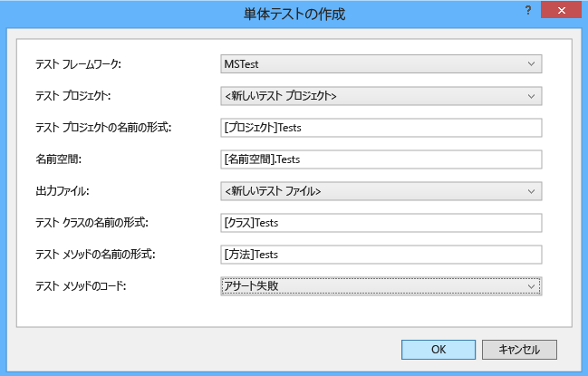588x376 pixels.
Task: Click the テスト メソッドの名前の形式: label
Action: (95, 255)
